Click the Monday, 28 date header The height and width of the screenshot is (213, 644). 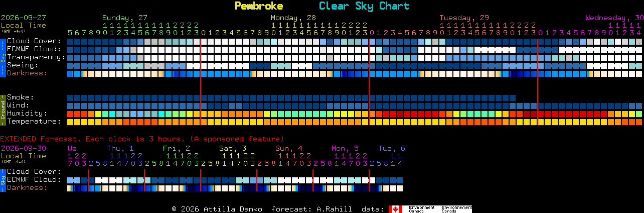293,18
